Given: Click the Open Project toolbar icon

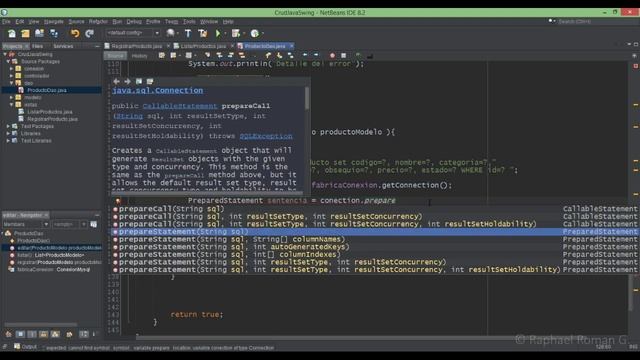Looking at the screenshot, I should pos(40,33).
